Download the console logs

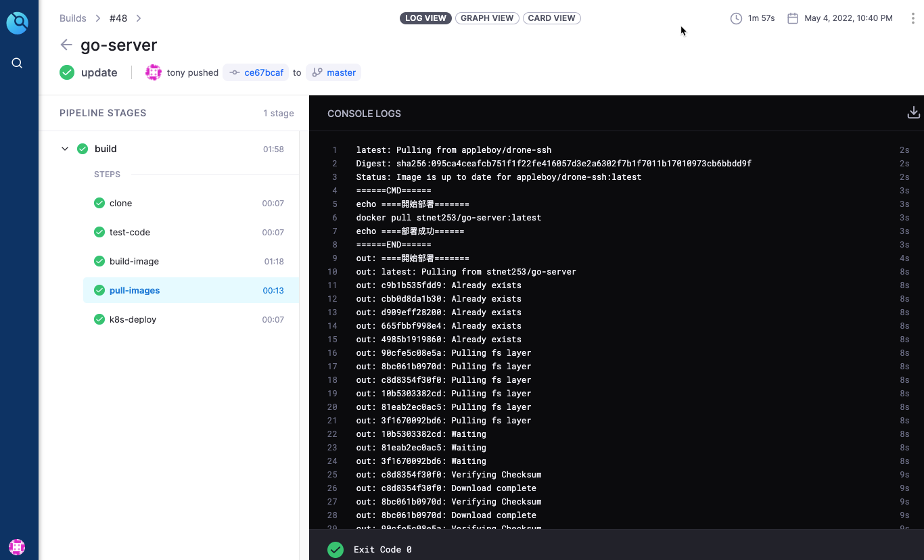click(x=913, y=112)
